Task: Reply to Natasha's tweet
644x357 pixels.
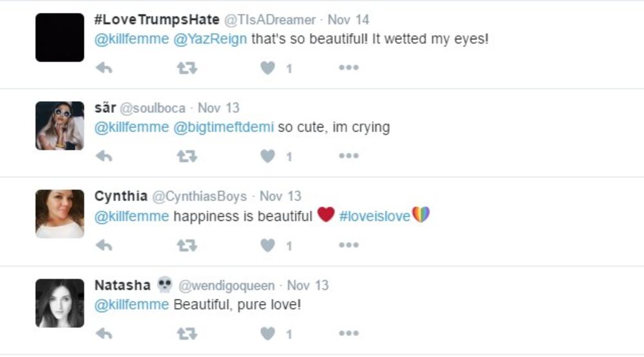Action: click(x=104, y=333)
